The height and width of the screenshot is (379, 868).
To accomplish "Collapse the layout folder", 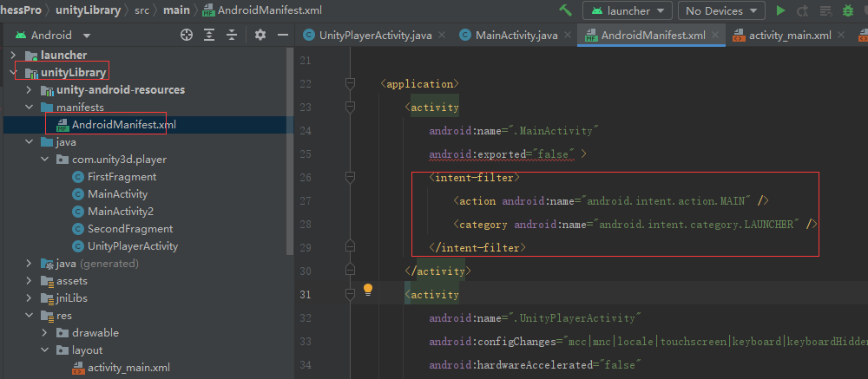I will (x=45, y=350).
